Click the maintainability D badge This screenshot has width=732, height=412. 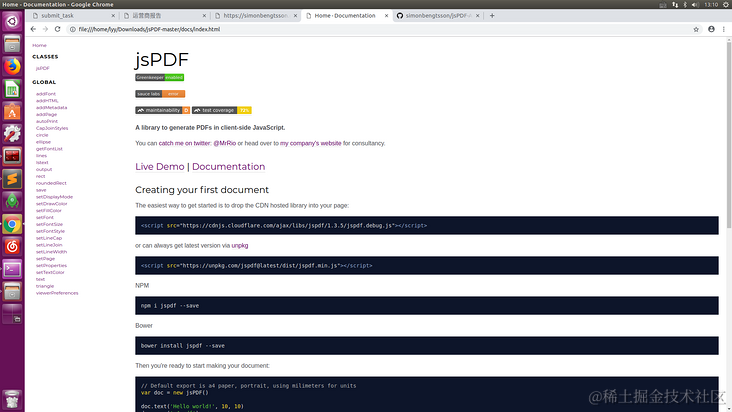tap(162, 110)
